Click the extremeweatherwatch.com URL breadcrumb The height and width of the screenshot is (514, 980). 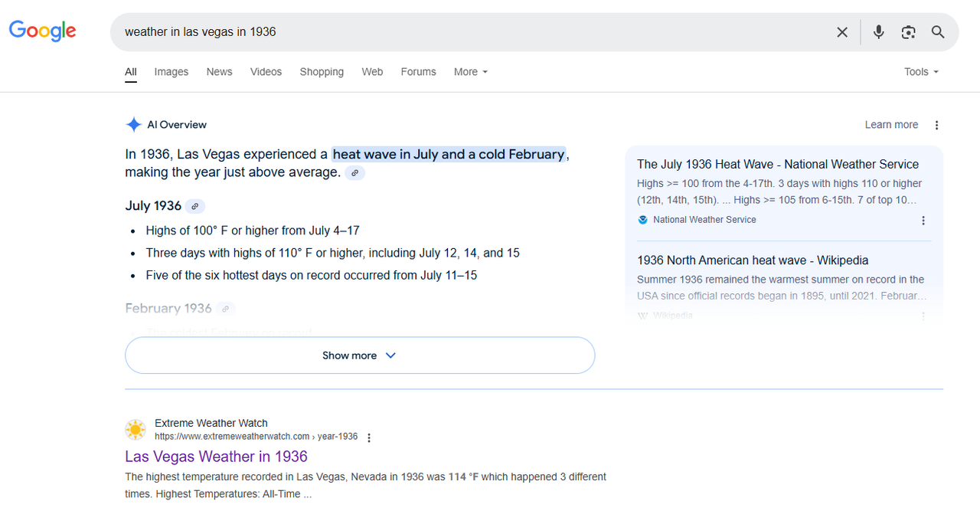pyautogui.click(x=256, y=437)
